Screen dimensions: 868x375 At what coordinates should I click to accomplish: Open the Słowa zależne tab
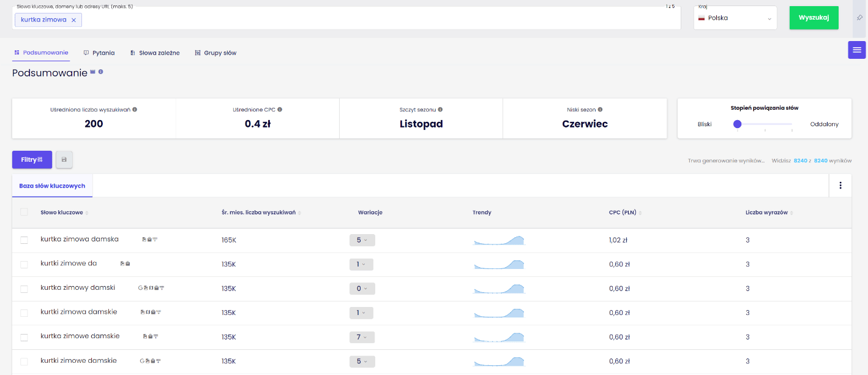coord(155,53)
